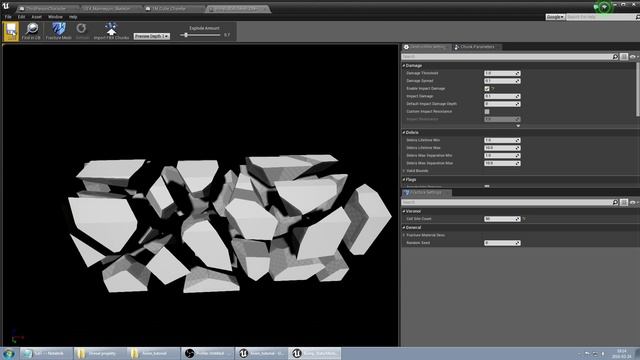
Task: Click Fracture Settings property matrix grid icon
Action: [624, 202]
